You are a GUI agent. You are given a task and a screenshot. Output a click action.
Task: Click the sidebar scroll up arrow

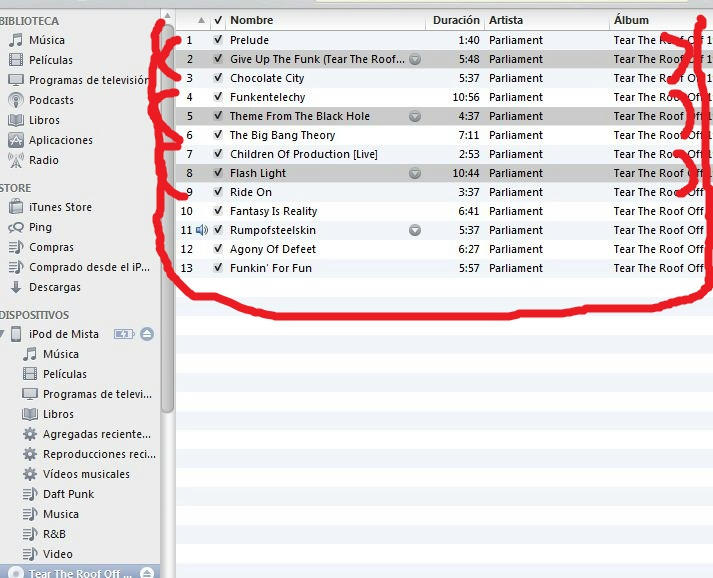167,16
